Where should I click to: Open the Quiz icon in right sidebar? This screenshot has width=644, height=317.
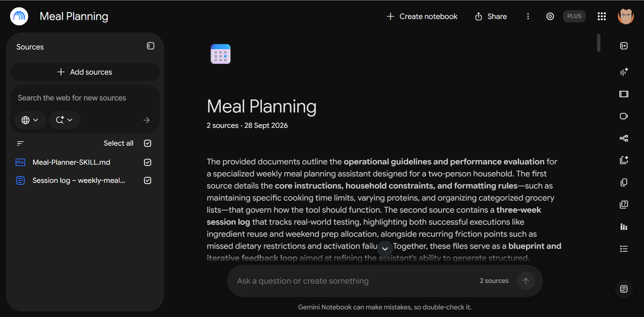[624, 204]
